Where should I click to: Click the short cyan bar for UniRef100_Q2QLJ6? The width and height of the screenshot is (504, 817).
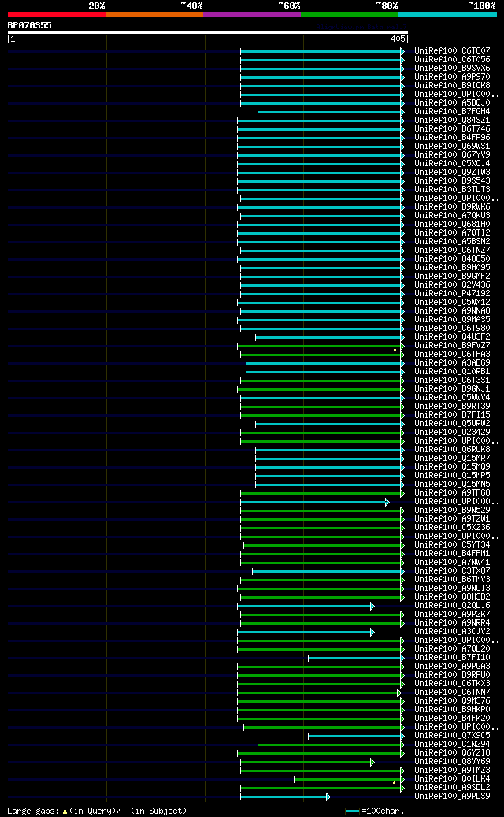pyautogui.click(x=306, y=606)
